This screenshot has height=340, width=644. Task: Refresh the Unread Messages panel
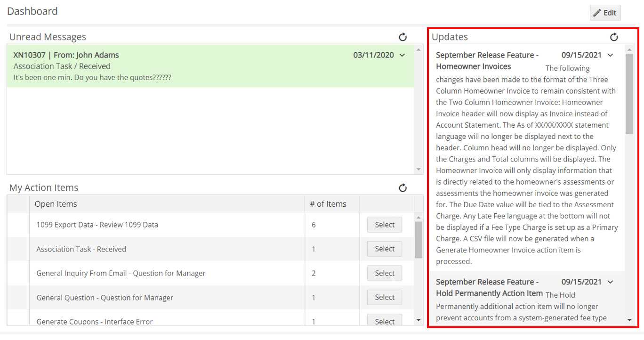(x=402, y=37)
